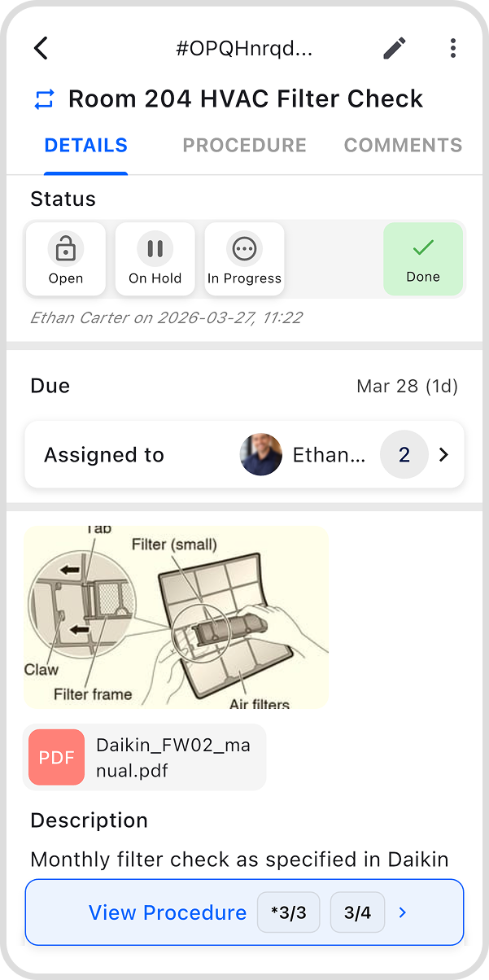The width and height of the screenshot is (489, 980).
Task: Open the three-dot overflow menu
Action: (x=452, y=48)
